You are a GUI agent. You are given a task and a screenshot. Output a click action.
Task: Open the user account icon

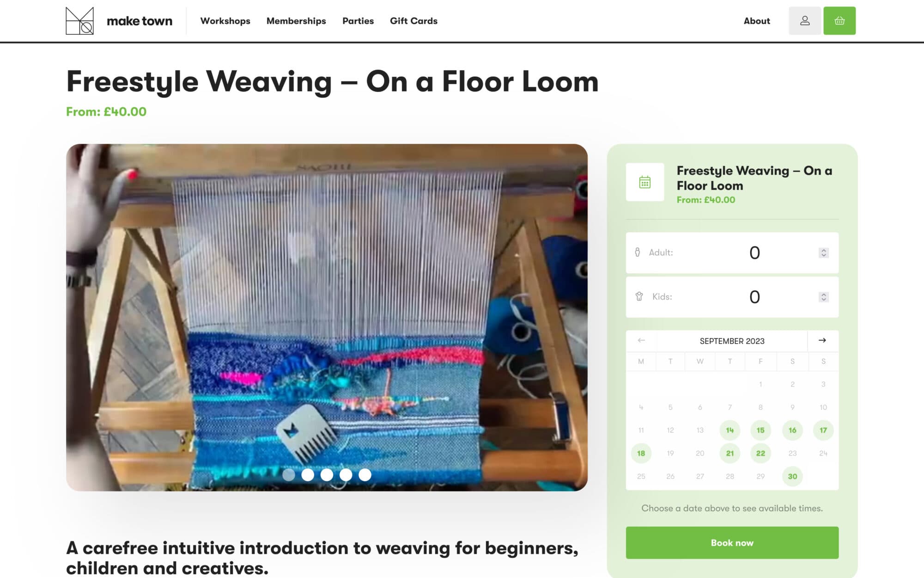(x=804, y=21)
